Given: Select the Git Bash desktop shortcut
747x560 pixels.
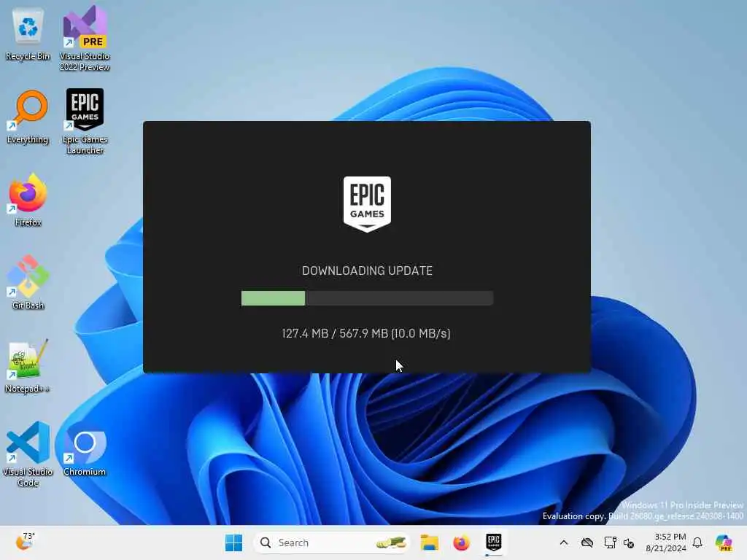Looking at the screenshot, I should (28, 283).
